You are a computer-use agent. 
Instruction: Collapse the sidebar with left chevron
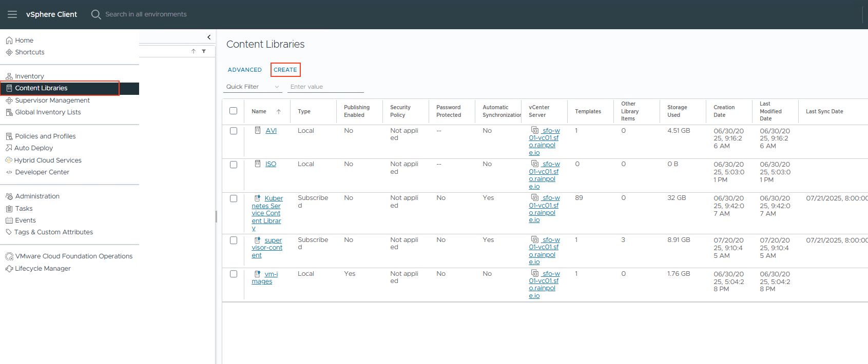point(209,37)
